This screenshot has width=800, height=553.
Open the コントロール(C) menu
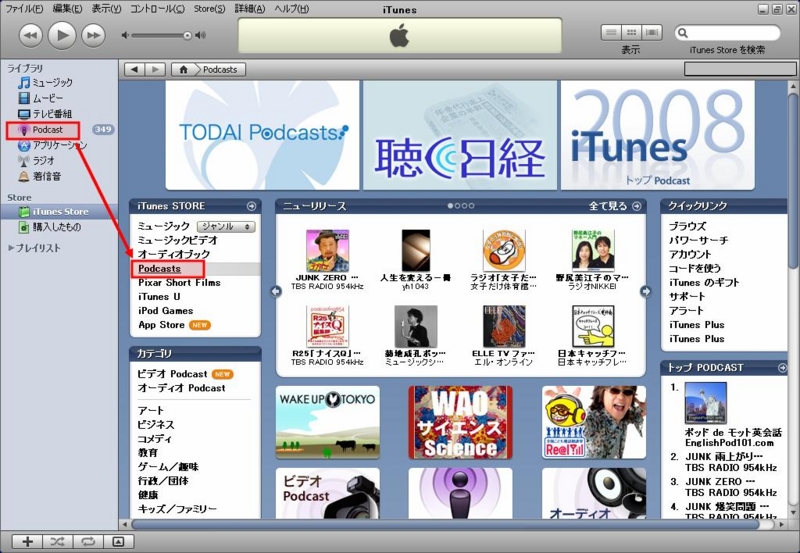158,9
